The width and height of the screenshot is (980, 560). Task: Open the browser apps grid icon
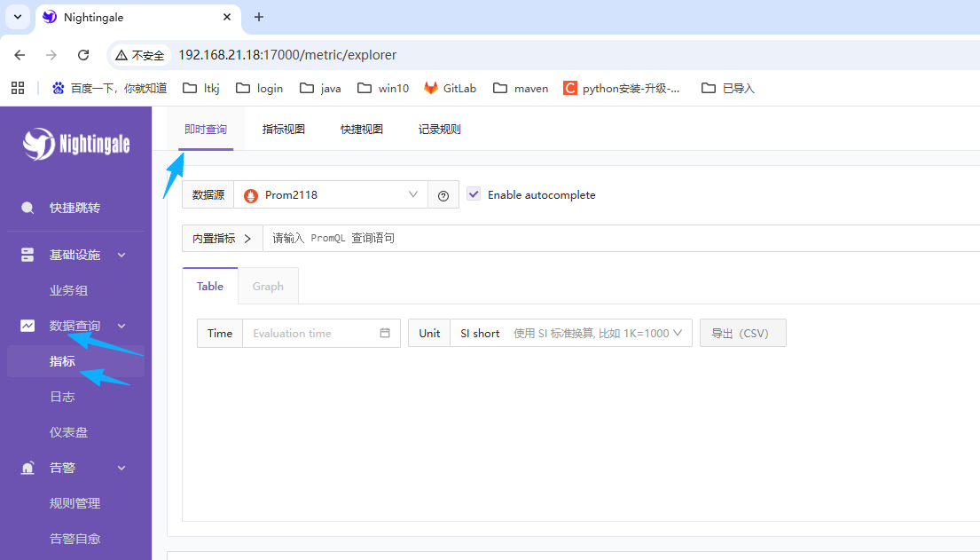18,88
